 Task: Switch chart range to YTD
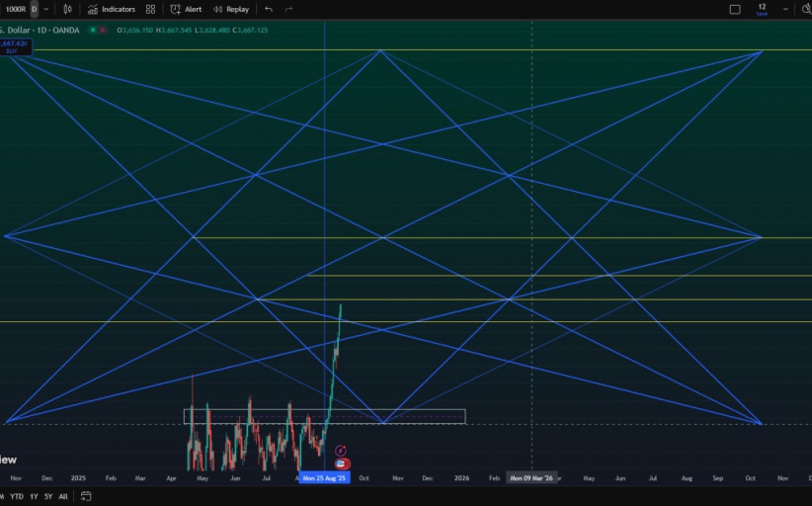pos(17,496)
